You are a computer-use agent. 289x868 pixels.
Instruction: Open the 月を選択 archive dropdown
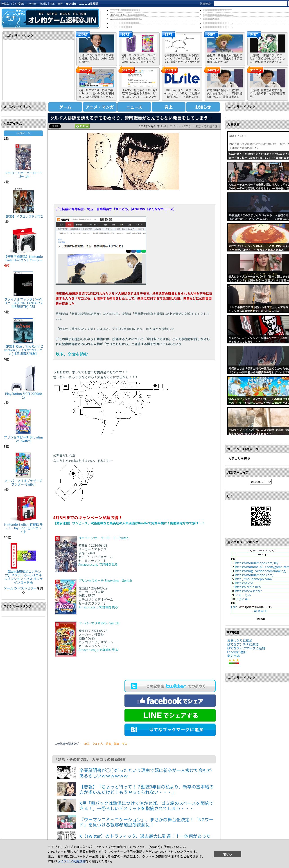260,482
